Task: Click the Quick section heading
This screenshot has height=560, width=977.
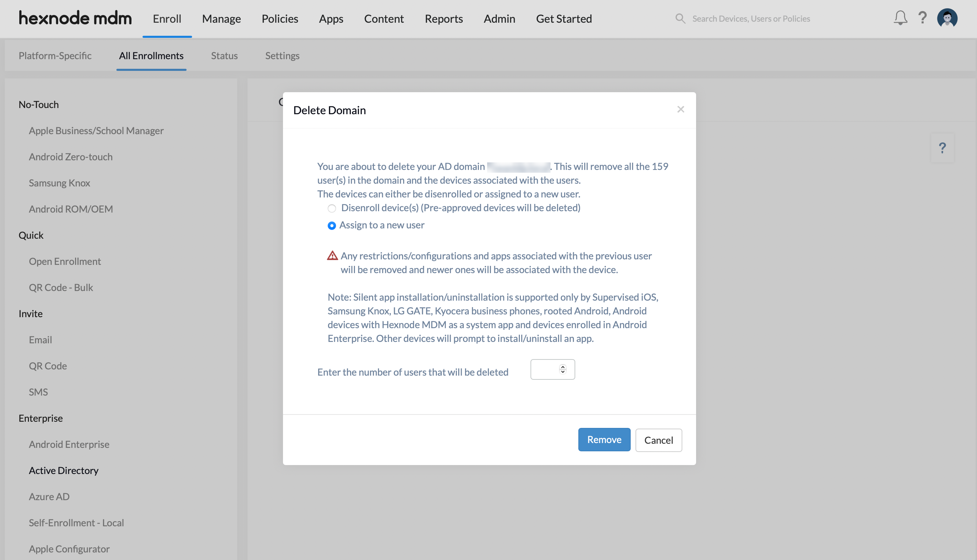Action: point(31,235)
